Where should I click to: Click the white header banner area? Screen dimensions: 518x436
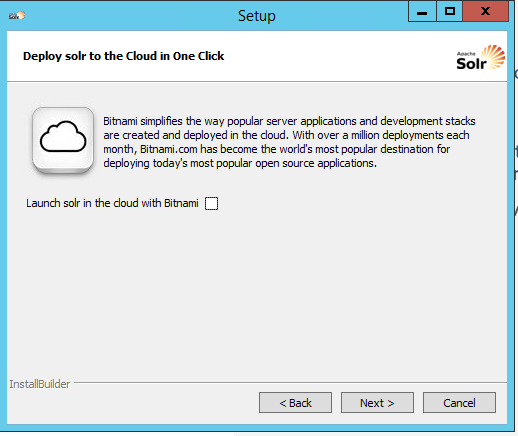(x=257, y=56)
